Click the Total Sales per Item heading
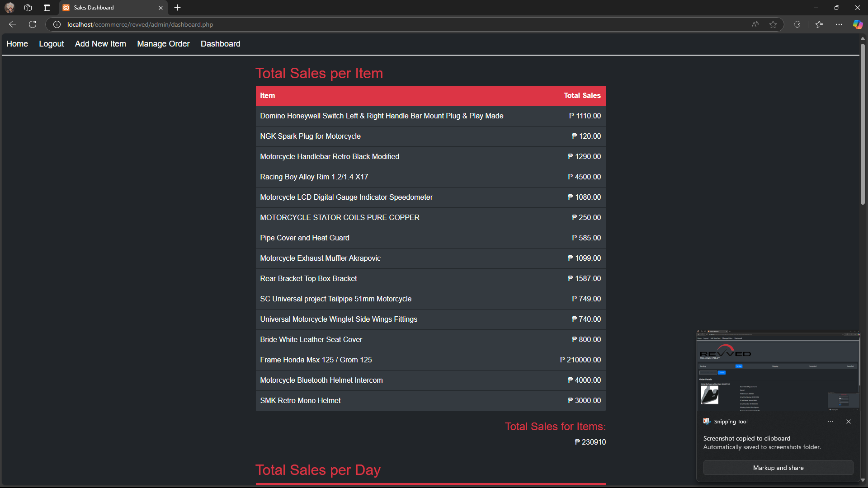The width and height of the screenshot is (868, 488). (319, 73)
